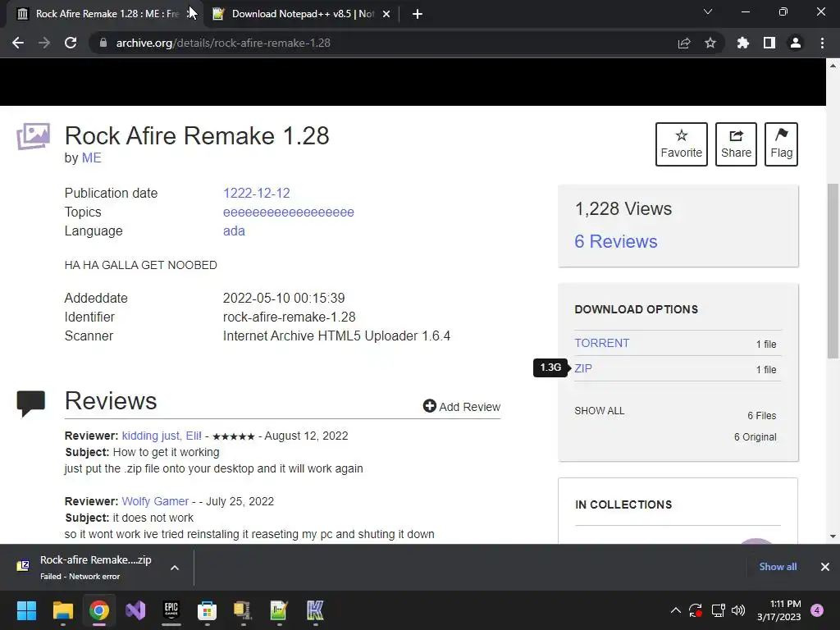Click the scrollbar up arrow
This screenshot has width=840, height=630.
833,66
